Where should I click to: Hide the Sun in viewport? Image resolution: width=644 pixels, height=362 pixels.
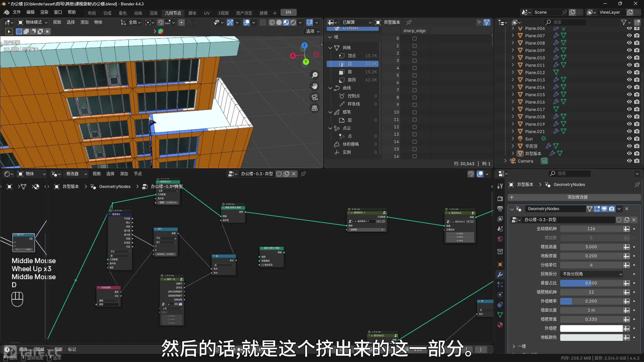(629, 139)
